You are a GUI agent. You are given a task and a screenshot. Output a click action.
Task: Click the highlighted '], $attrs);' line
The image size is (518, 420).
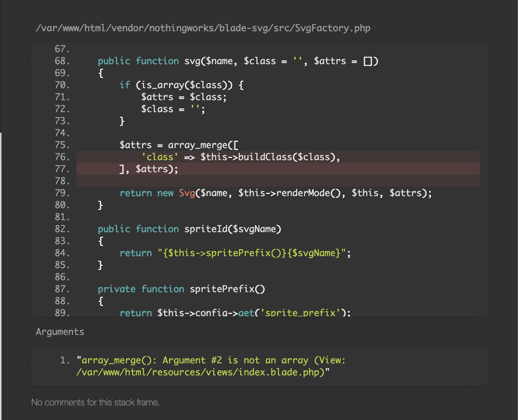coord(278,169)
